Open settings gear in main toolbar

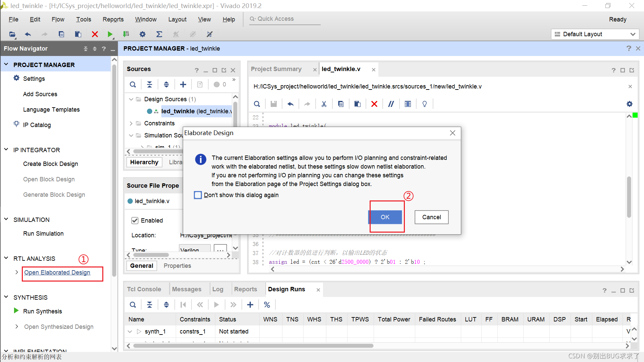(x=143, y=34)
